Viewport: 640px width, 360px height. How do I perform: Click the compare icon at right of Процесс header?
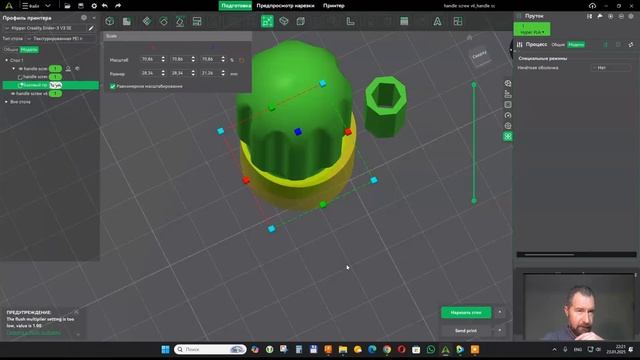click(x=631, y=44)
